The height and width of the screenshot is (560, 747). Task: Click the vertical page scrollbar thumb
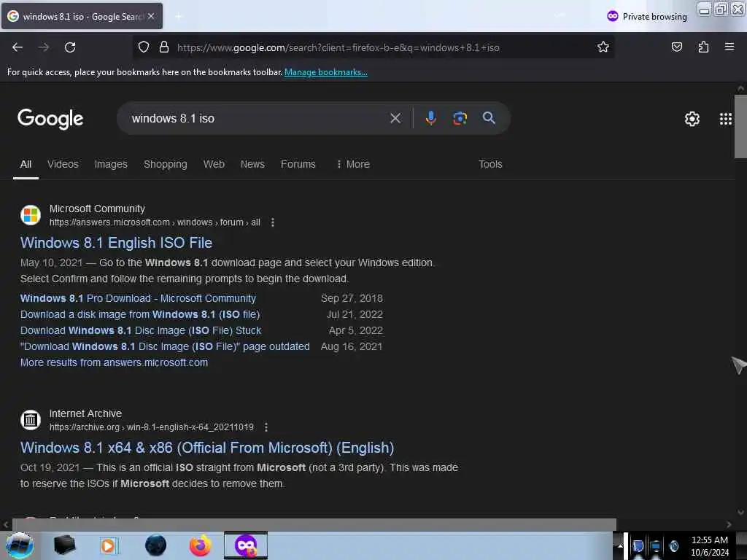pos(740,127)
